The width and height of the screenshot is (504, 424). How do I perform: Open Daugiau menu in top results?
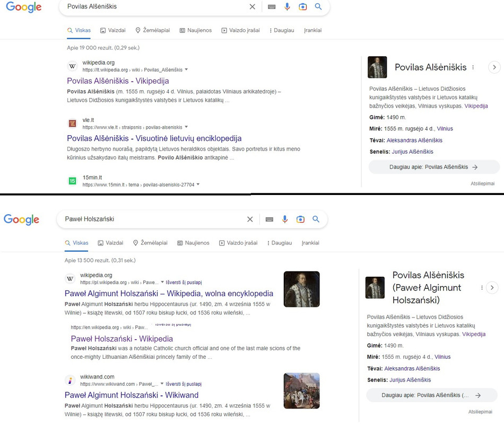pyautogui.click(x=282, y=30)
